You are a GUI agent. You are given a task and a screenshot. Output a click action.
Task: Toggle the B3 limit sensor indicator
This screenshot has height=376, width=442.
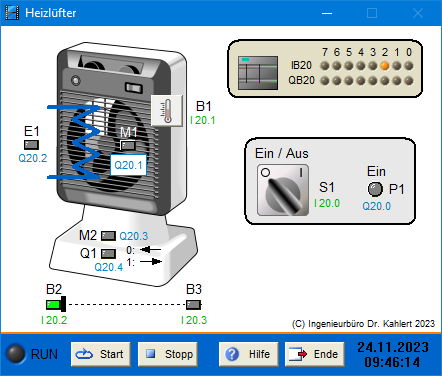[193, 305]
